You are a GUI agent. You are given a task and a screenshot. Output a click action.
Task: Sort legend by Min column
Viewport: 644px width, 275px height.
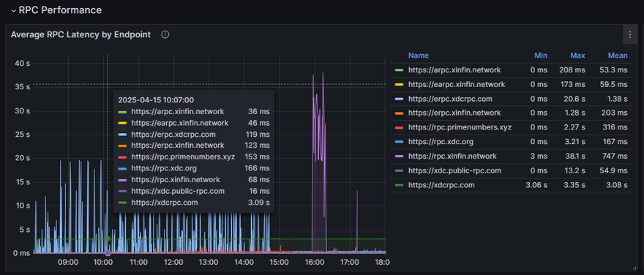pos(541,56)
